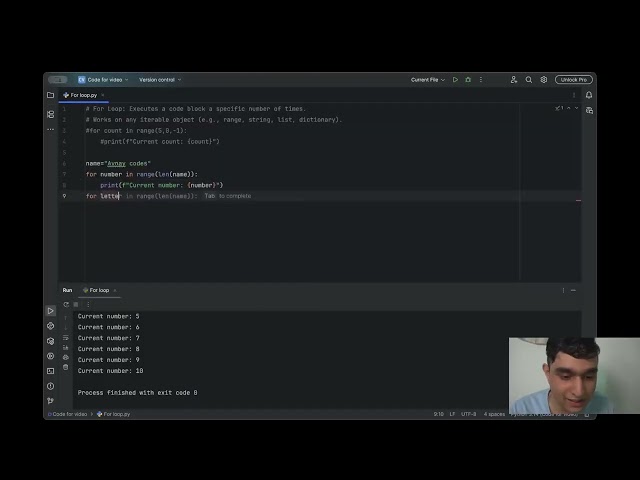Change 4 spaces indent setting
This screenshot has width=640, height=480.
point(494,414)
